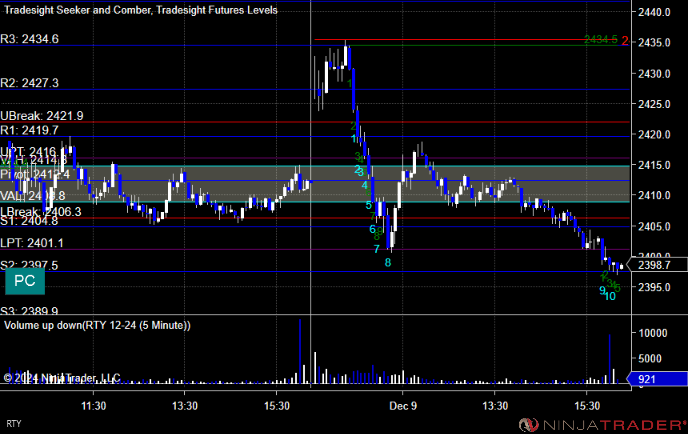Click the cyan count 7 marker
The height and width of the screenshot is (434, 688).
tap(376, 249)
